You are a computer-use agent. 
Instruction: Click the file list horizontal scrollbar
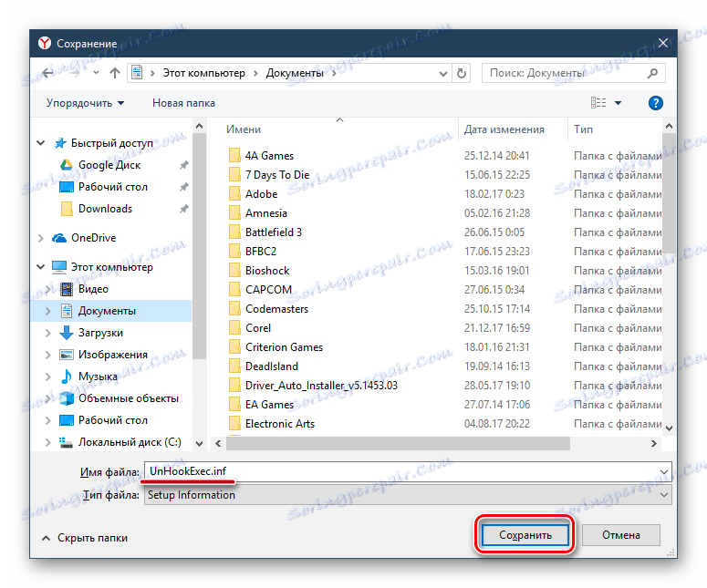pyautogui.click(x=398, y=443)
